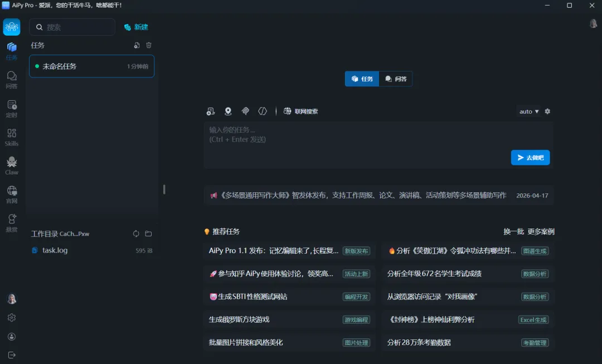Select the AiPy Pro 1.1 发布 recommended task
Image resolution: width=602 pixels, height=364 pixels.
[289, 251]
